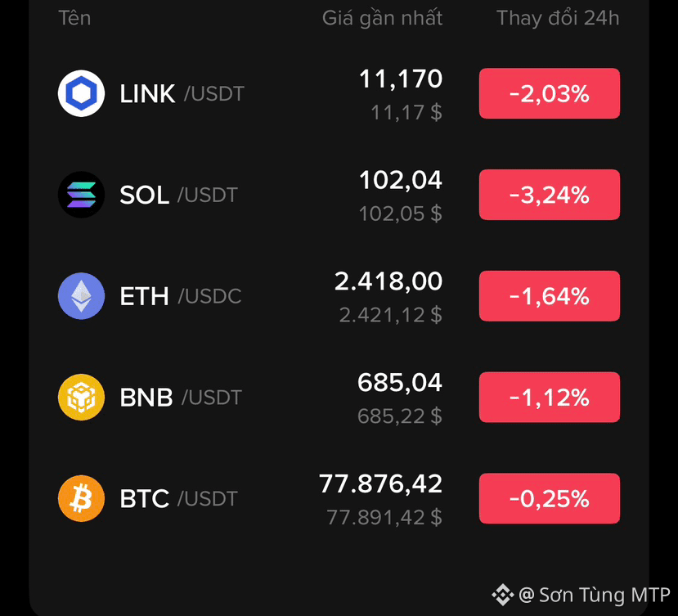Click the -1,12% change badge
The width and height of the screenshot is (678, 616).
click(x=549, y=397)
